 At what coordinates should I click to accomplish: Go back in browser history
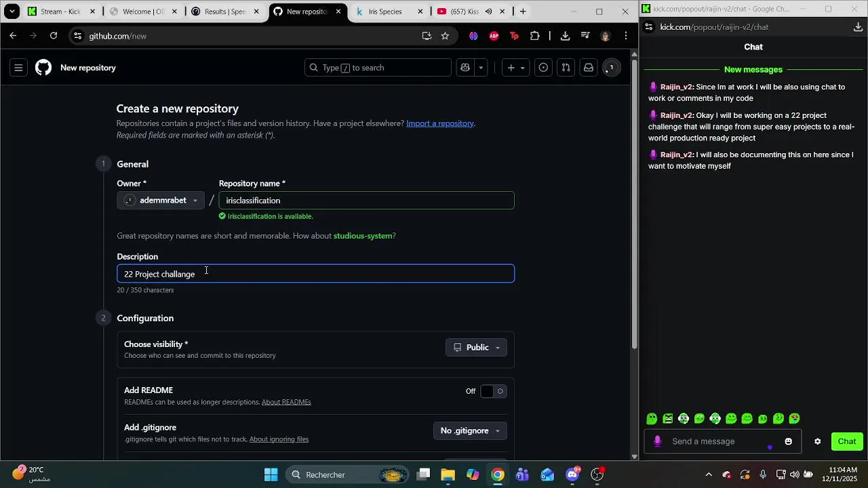[13, 36]
